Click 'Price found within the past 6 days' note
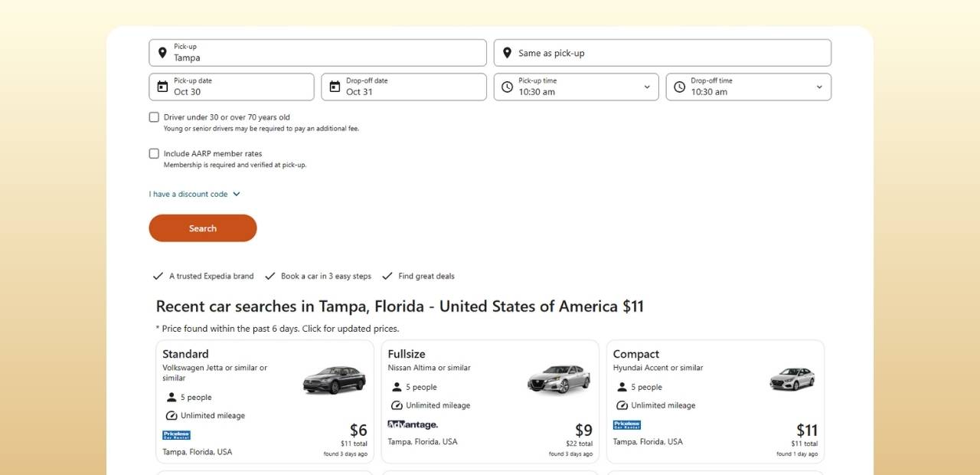 (x=278, y=329)
